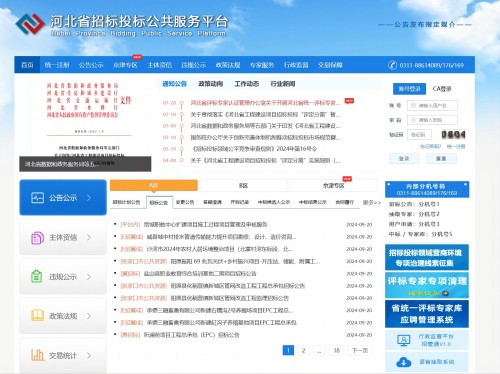
Task: Click current page 1 pagination button
Action: (x=288, y=350)
